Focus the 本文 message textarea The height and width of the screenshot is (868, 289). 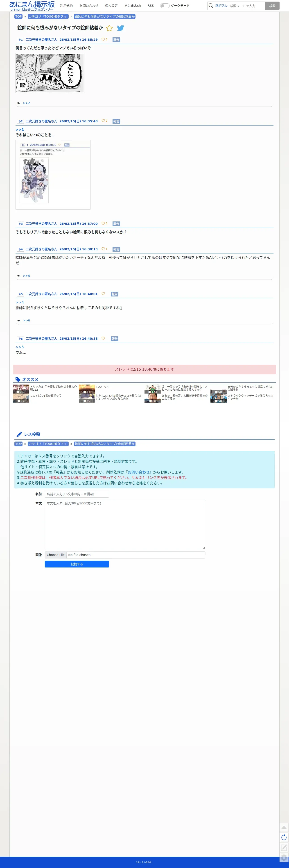coord(125,525)
